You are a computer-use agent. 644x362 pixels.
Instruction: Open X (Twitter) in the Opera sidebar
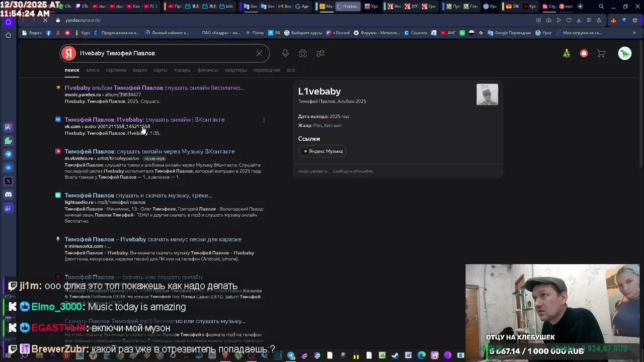pyautogui.click(x=8, y=181)
